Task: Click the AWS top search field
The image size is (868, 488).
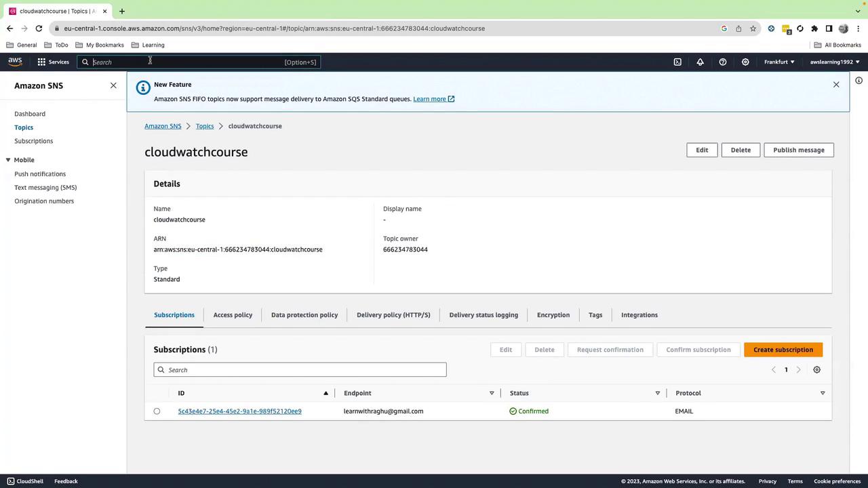Action: point(199,62)
